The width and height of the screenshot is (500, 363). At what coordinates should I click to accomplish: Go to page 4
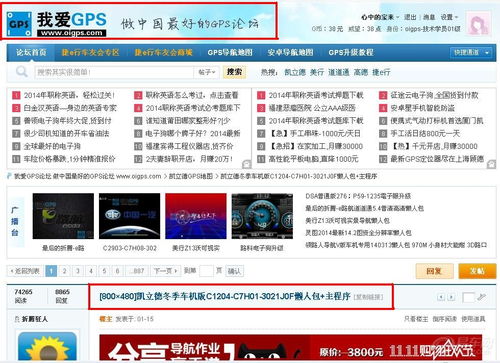pos(91,271)
